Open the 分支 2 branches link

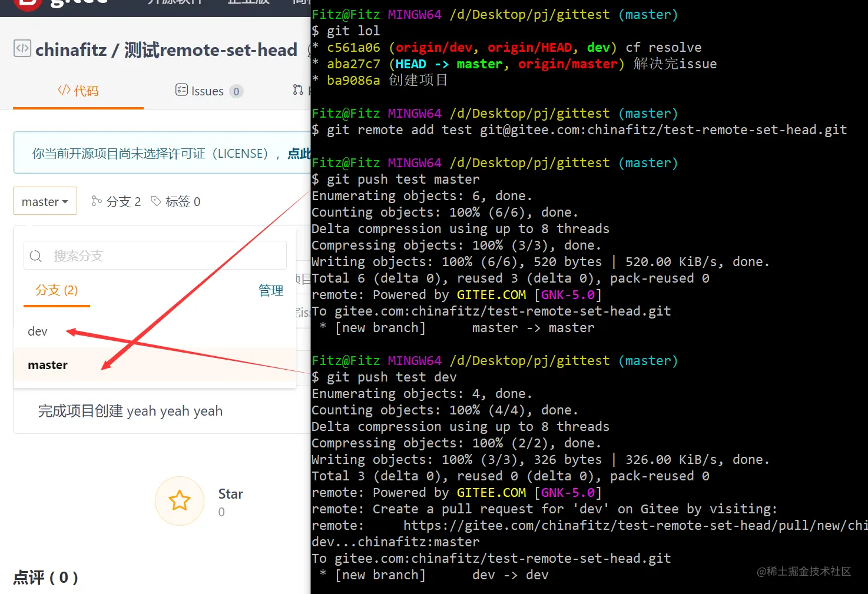tap(117, 202)
